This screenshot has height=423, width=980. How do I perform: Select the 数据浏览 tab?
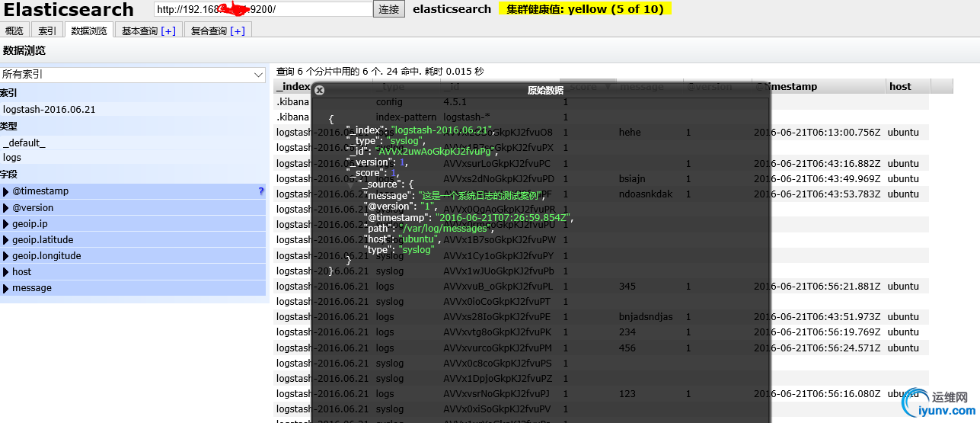pyautogui.click(x=90, y=30)
